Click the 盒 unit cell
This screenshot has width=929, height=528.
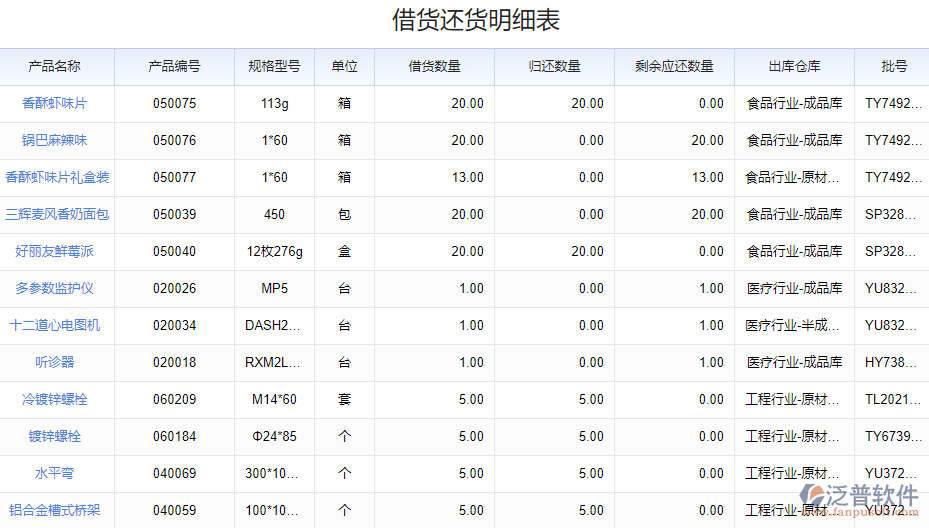point(344,251)
